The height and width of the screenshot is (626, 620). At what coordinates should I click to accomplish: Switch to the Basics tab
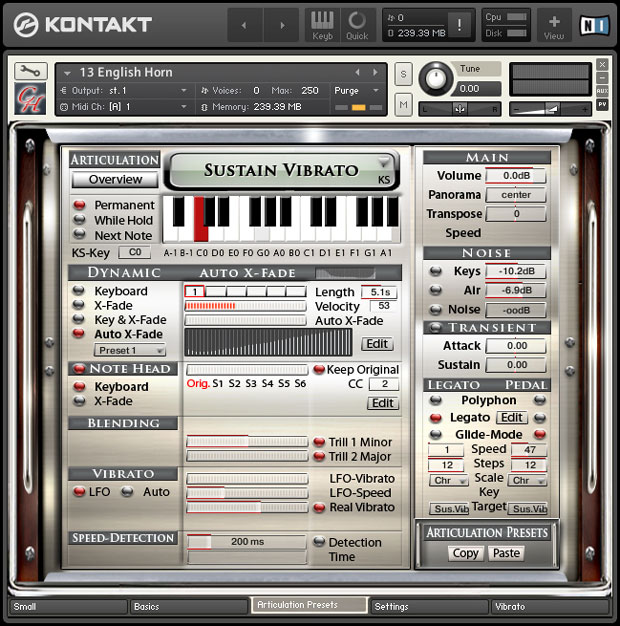188,606
